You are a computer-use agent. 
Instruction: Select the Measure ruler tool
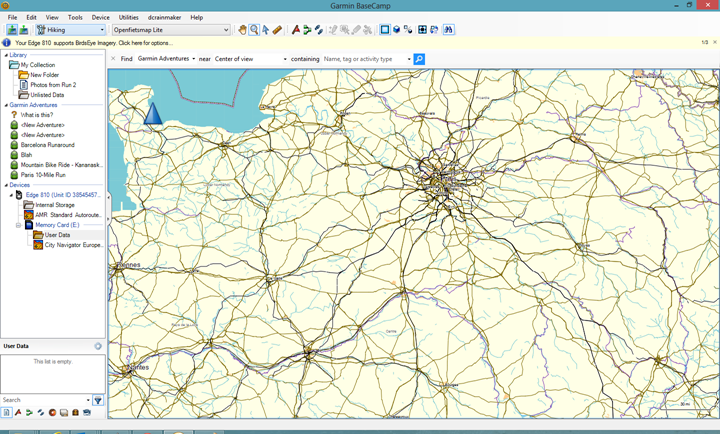point(277,30)
